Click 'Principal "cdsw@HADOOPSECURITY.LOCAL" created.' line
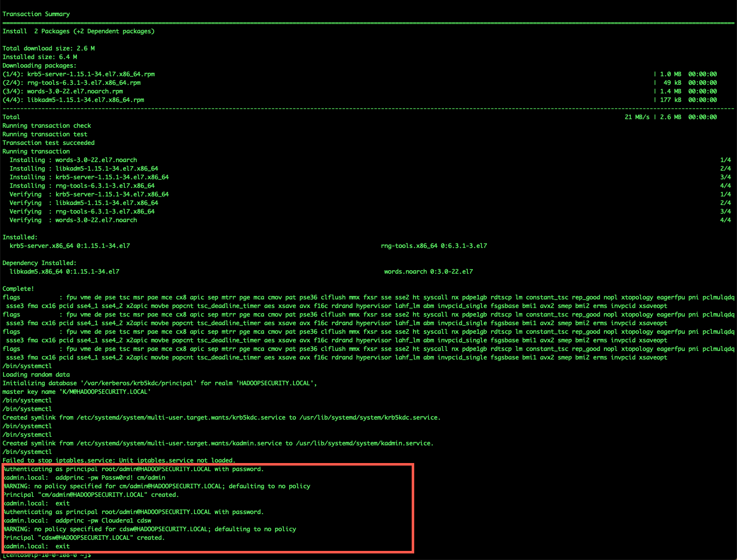The image size is (737, 560). pyautogui.click(x=84, y=538)
